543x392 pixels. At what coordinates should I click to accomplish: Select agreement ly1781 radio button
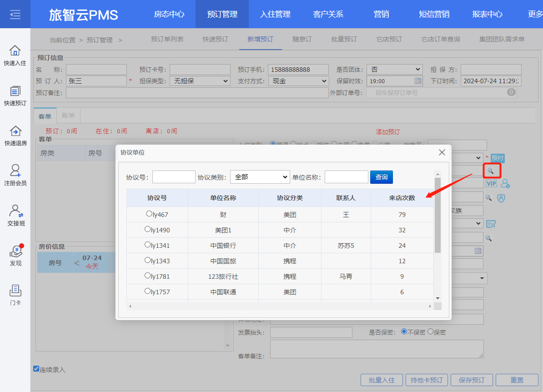pos(147,276)
